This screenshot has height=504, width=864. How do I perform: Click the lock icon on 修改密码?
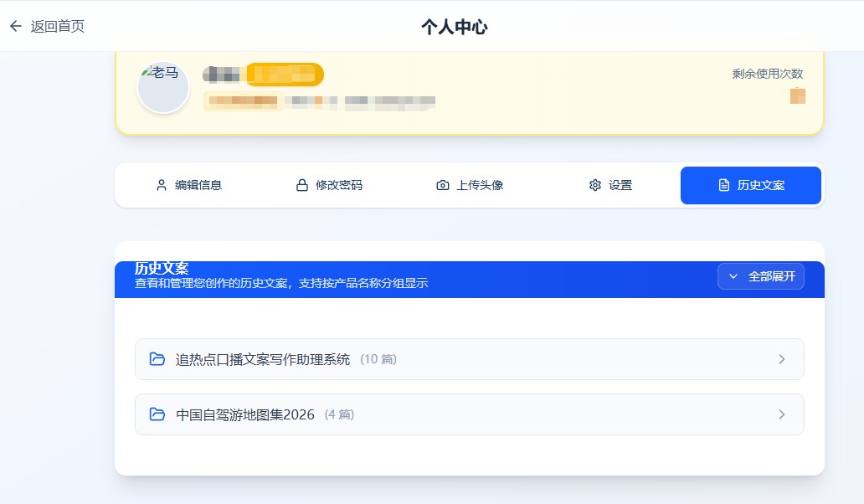tap(302, 185)
